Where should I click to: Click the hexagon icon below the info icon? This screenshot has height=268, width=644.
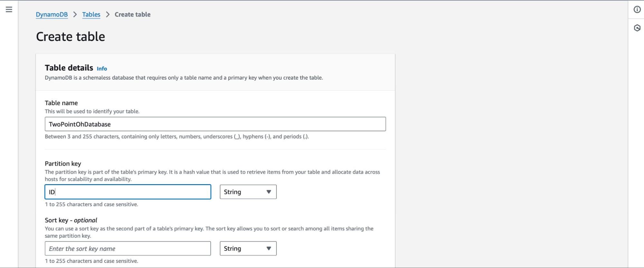pos(637,28)
